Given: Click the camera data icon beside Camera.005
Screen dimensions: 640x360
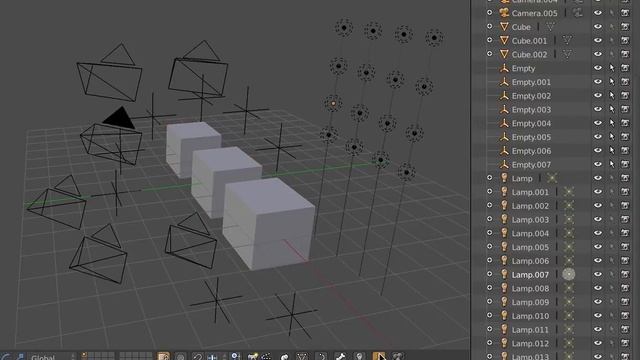Looking at the screenshot, I should pyautogui.click(x=577, y=13).
